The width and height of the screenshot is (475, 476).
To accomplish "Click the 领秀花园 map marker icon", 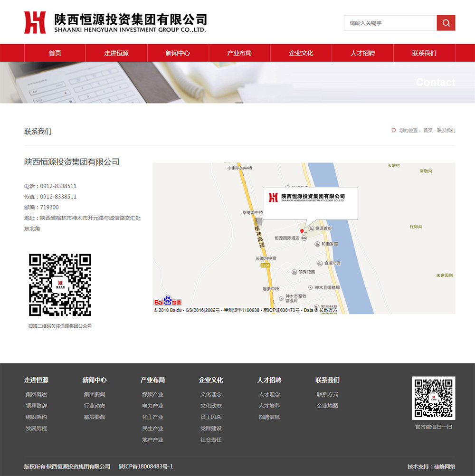I will pos(294,272).
